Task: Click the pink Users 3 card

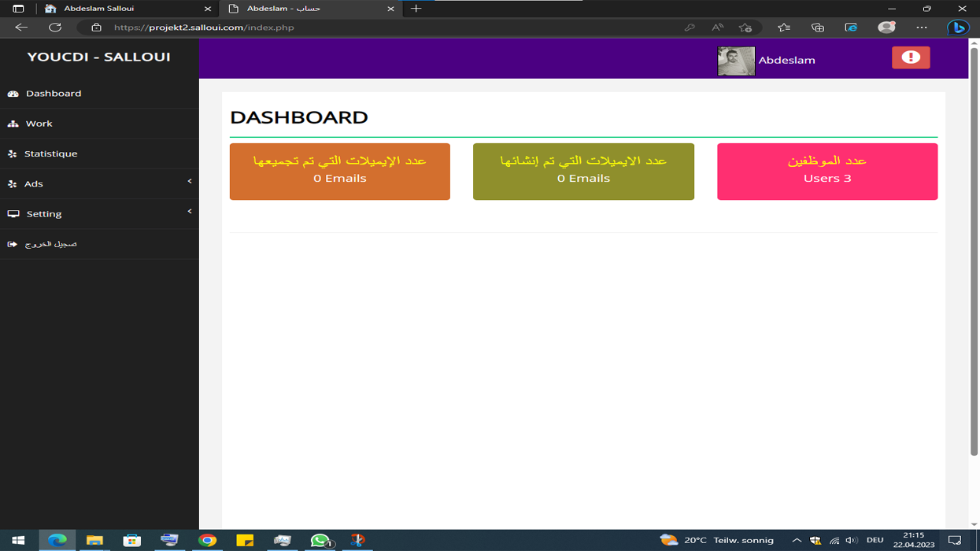Action: [827, 172]
